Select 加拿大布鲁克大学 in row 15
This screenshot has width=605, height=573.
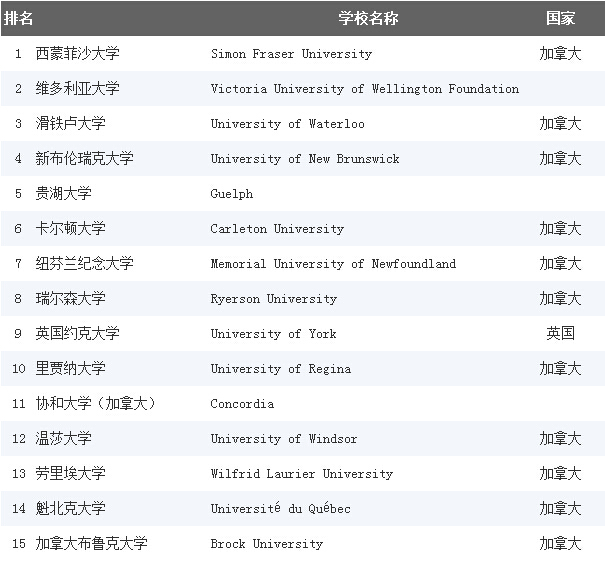[91, 544]
